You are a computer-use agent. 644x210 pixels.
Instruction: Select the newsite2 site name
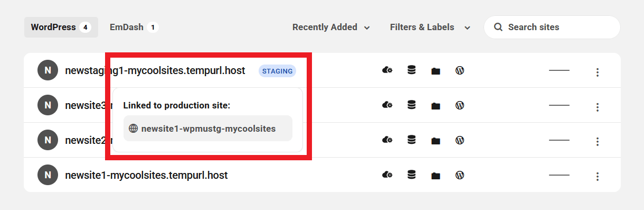point(86,140)
